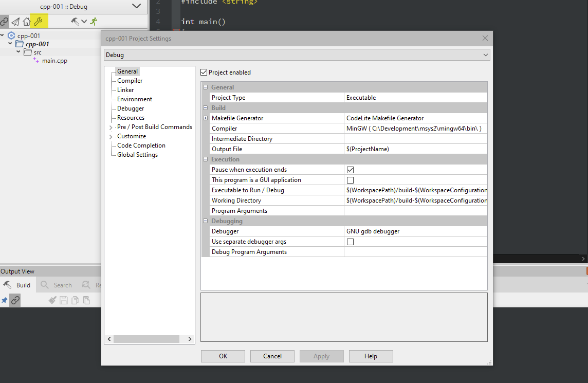Click the Executable to Run / Debug value
588x383 pixels.
(415, 190)
